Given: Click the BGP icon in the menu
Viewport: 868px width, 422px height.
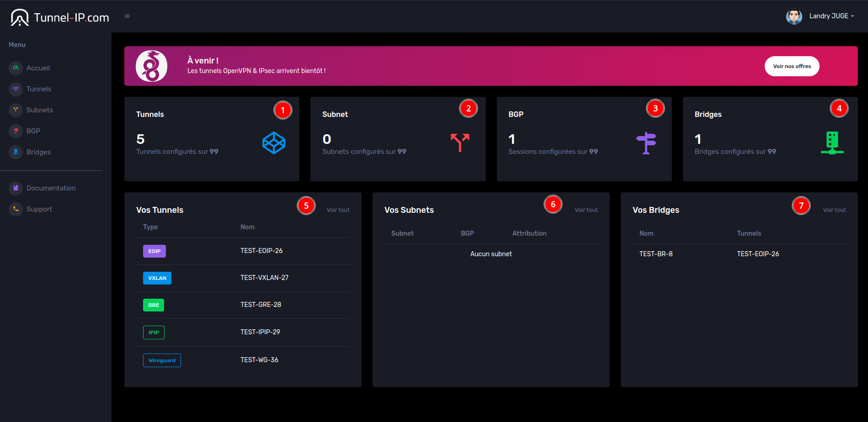Looking at the screenshot, I should 16,131.
